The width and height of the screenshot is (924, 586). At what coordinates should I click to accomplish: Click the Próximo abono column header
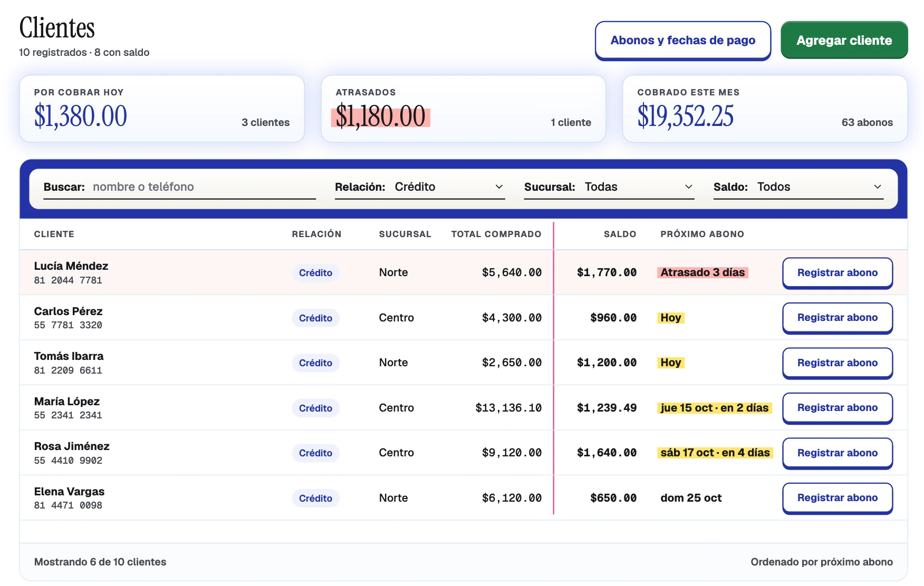702,234
